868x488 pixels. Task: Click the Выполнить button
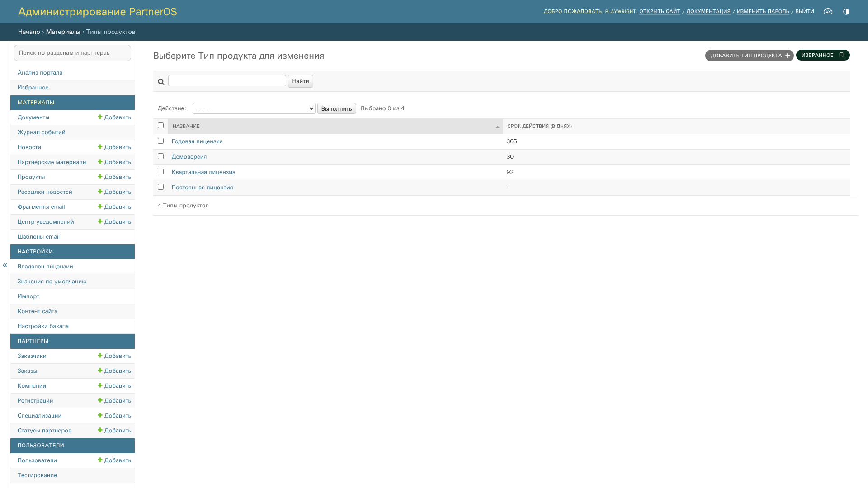point(336,108)
